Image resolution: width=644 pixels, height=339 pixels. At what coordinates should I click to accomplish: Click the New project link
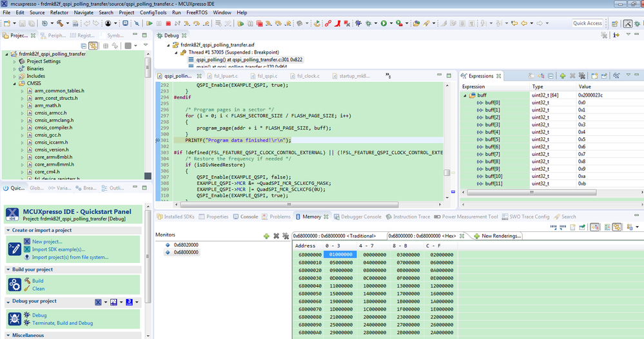[x=46, y=242]
